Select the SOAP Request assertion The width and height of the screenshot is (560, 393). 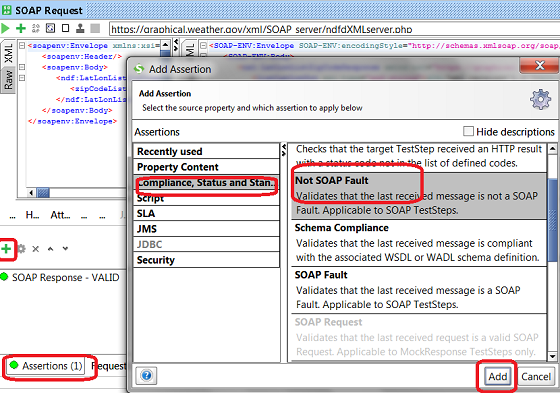419,337
